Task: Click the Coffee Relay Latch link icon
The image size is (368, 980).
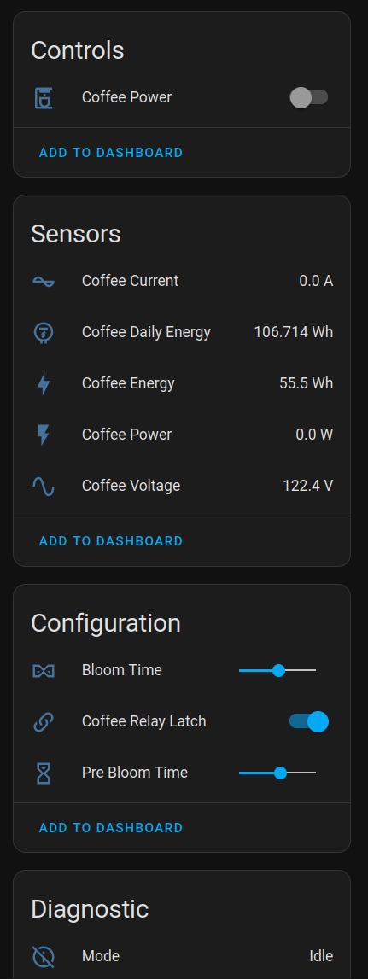Action: pos(43,722)
